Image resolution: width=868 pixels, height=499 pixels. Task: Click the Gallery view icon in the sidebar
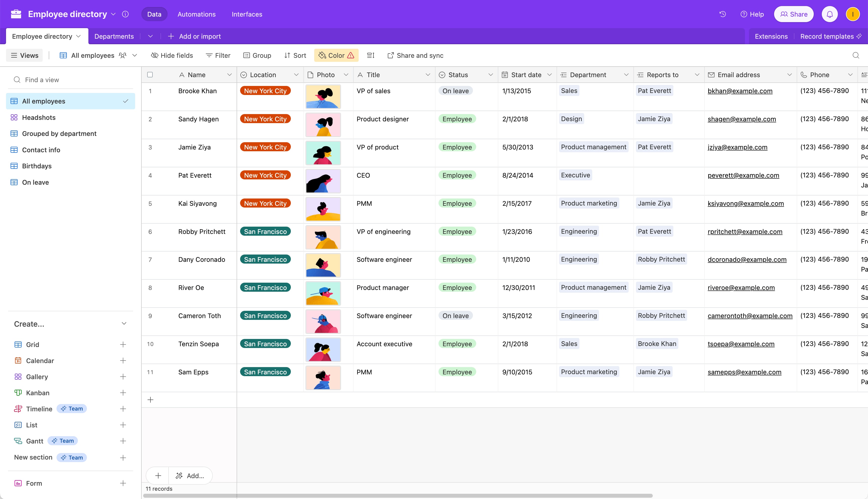pyautogui.click(x=18, y=377)
